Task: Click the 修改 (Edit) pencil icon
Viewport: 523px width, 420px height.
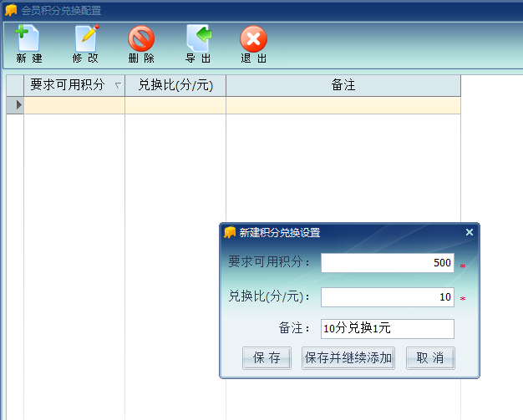Action: [x=86, y=38]
